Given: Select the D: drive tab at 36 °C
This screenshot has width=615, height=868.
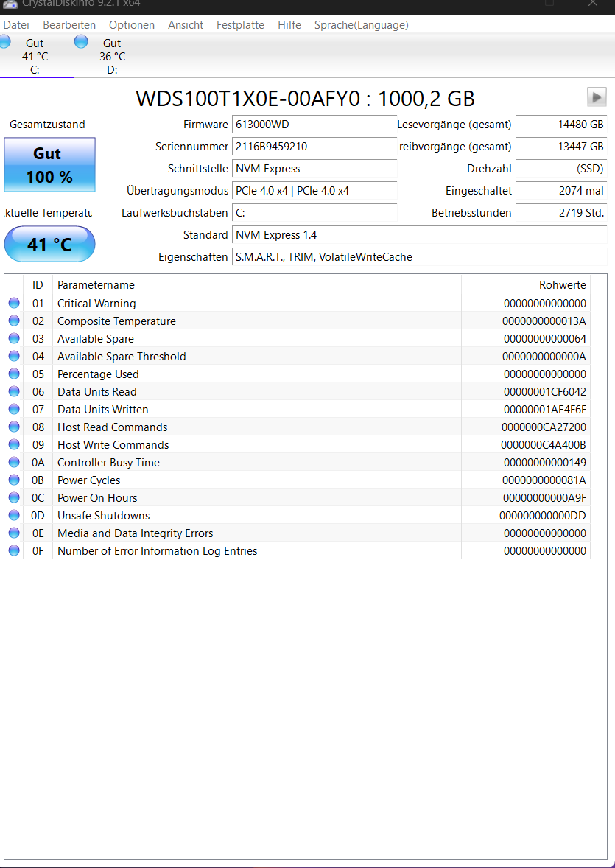Looking at the screenshot, I should click(x=113, y=56).
